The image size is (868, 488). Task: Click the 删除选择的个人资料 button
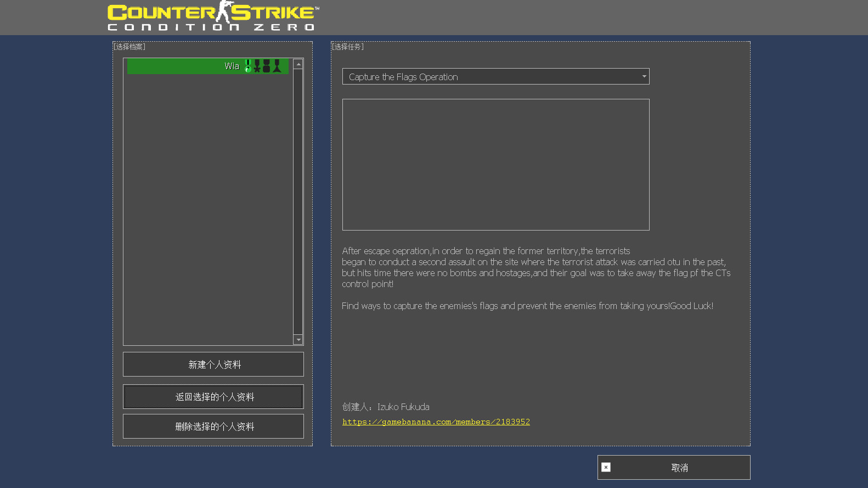pos(213,427)
